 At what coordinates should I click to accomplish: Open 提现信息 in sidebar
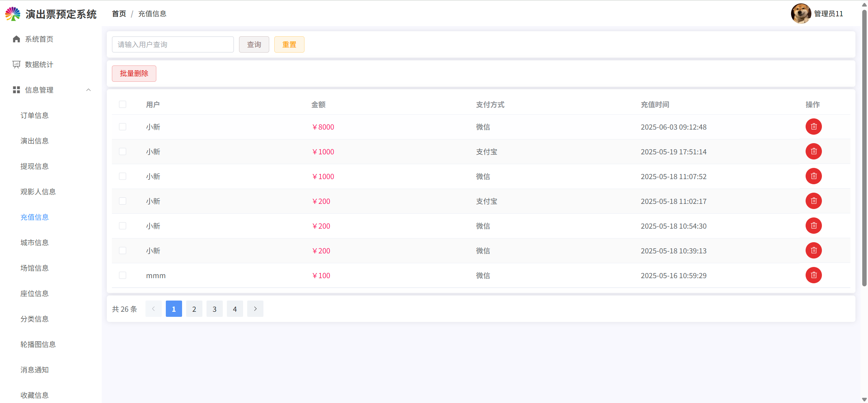35,166
